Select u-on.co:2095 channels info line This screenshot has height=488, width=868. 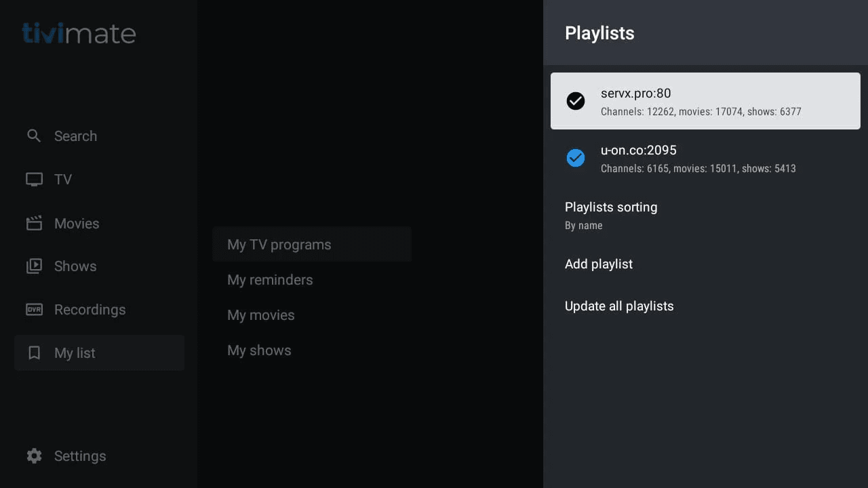tap(698, 169)
